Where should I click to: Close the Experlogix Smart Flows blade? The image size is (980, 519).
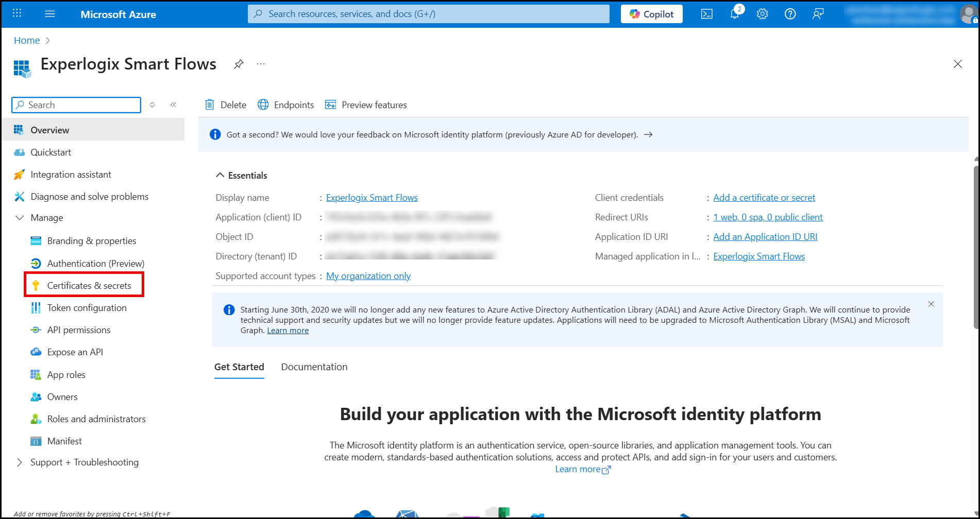coord(958,64)
